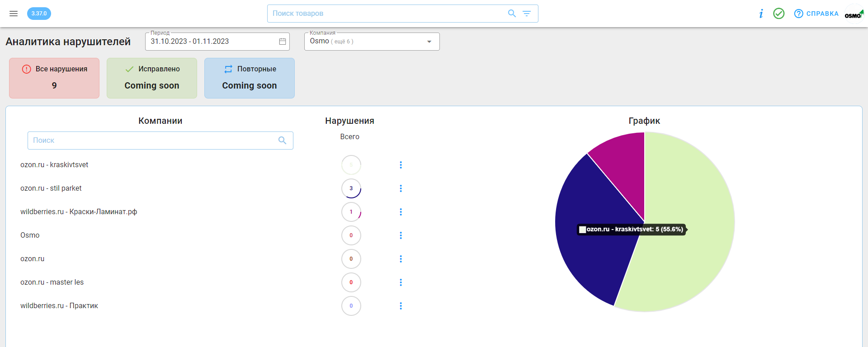
Task: Open the СПРАВКА help link
Action: pyautogui.click(x=816, y=14)
